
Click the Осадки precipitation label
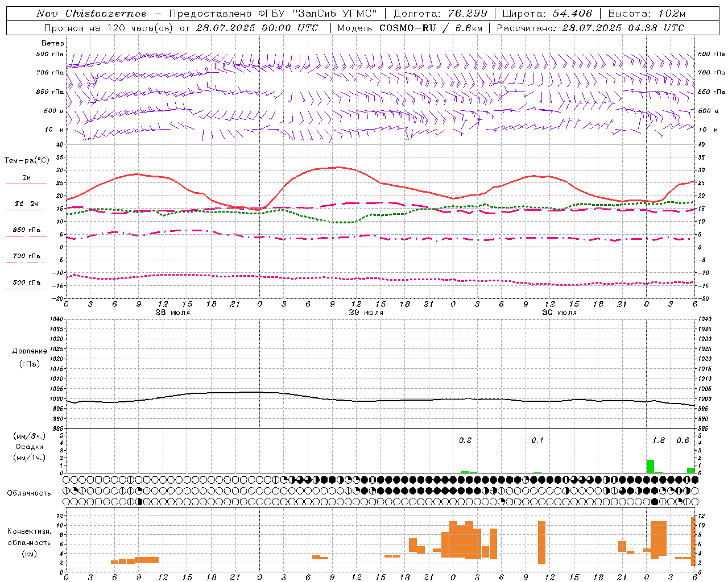pos(29,447)
